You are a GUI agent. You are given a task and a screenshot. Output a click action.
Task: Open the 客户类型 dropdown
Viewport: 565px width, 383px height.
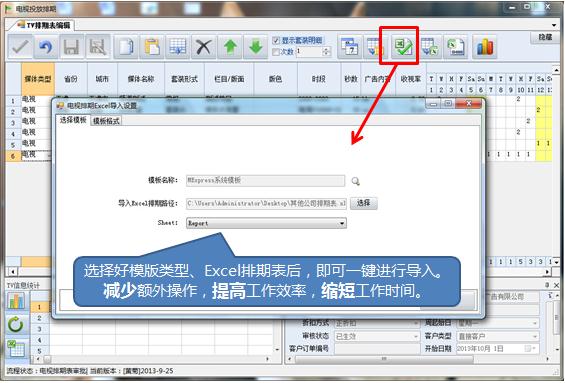click(x=535, y=336)
